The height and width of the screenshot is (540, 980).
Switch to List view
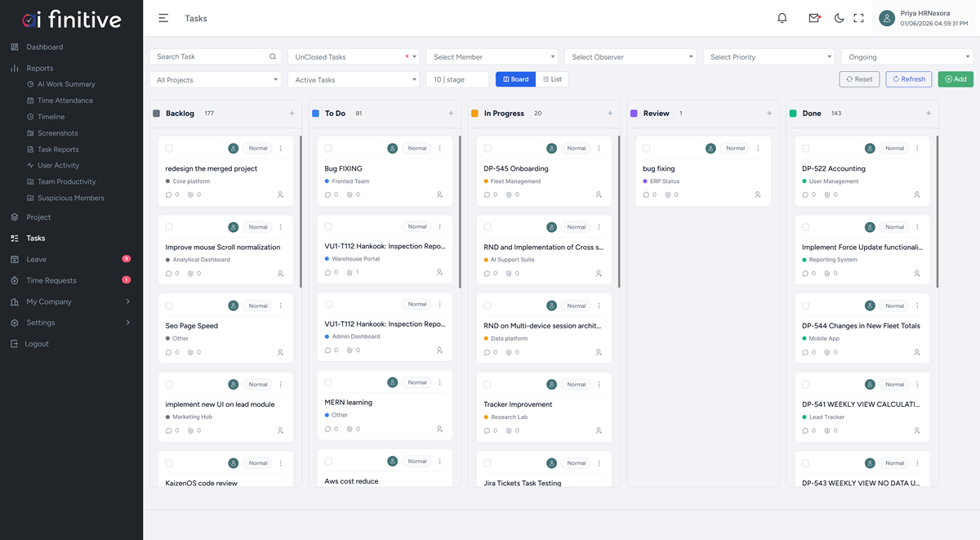[x=552, y=79]
